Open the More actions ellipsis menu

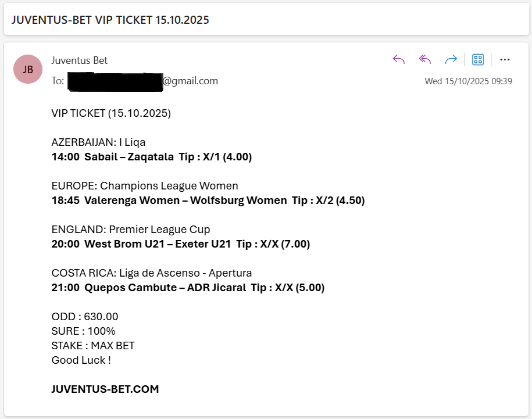coord(505,59)
